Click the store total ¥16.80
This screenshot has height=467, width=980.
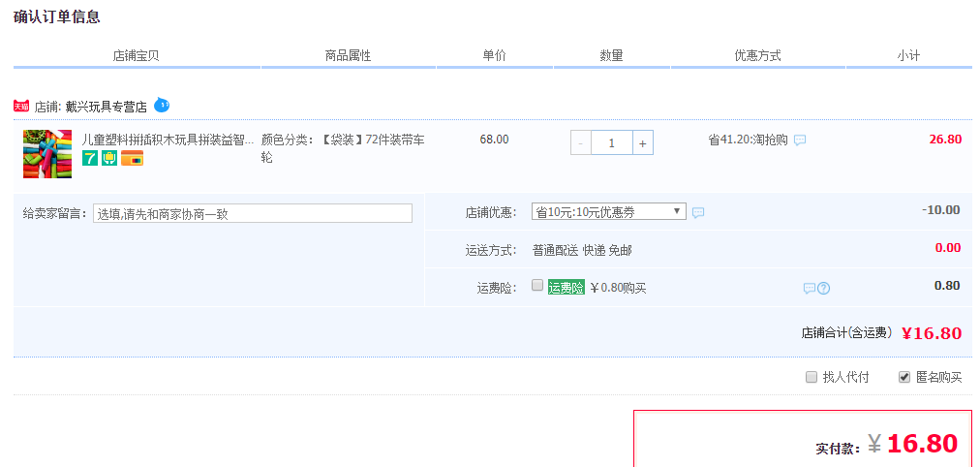click(932, 333)
